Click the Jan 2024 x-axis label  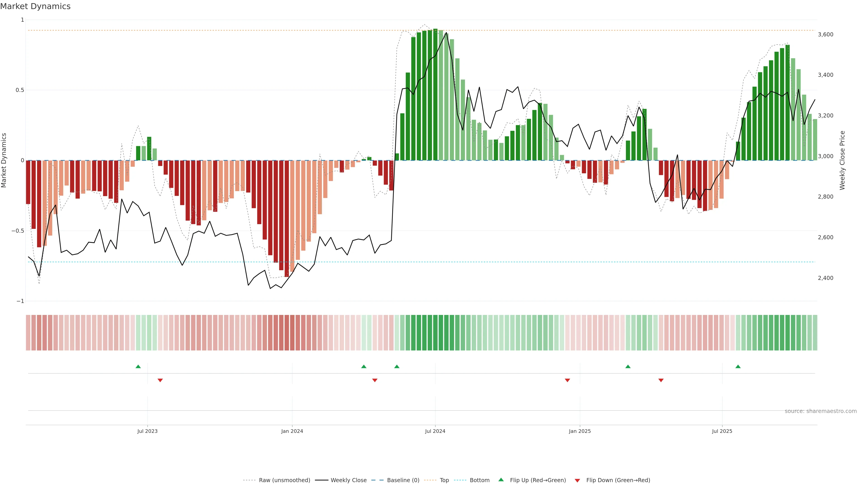point(292,431)
